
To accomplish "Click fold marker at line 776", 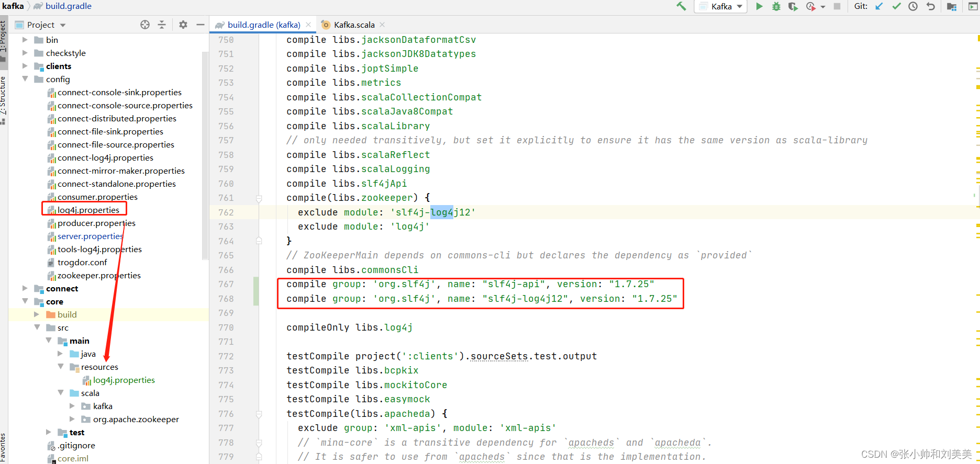I will (259, 414).
